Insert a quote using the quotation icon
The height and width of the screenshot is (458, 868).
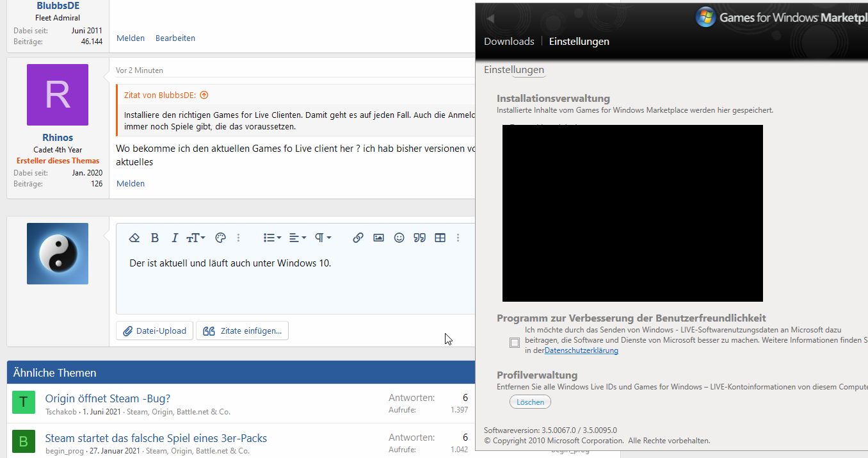tap(419, 238)
